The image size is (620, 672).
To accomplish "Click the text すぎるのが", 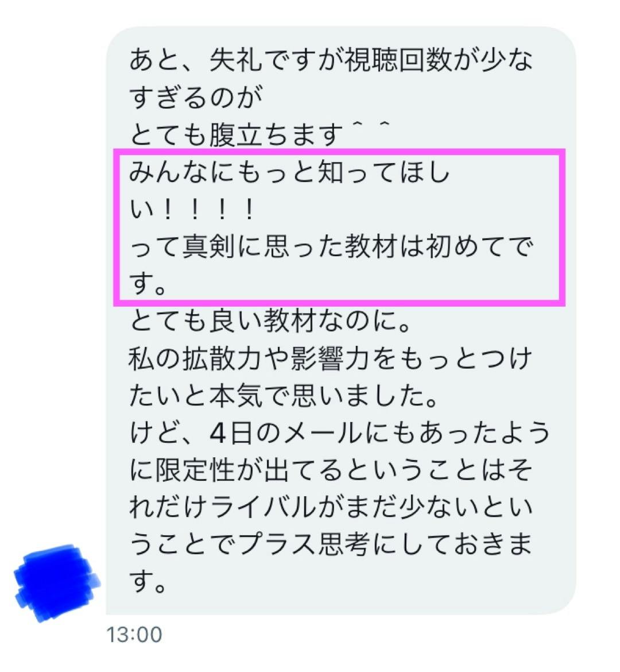I will click(x=196, y=97).
